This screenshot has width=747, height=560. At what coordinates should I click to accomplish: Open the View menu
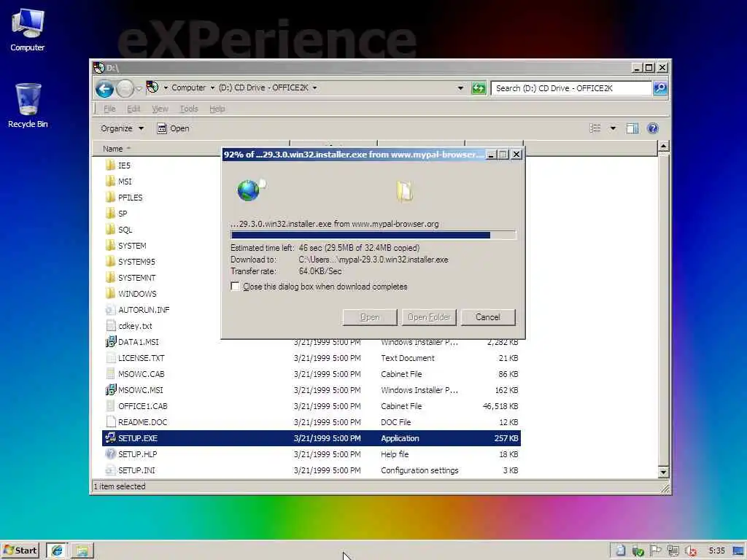(160, 109)
